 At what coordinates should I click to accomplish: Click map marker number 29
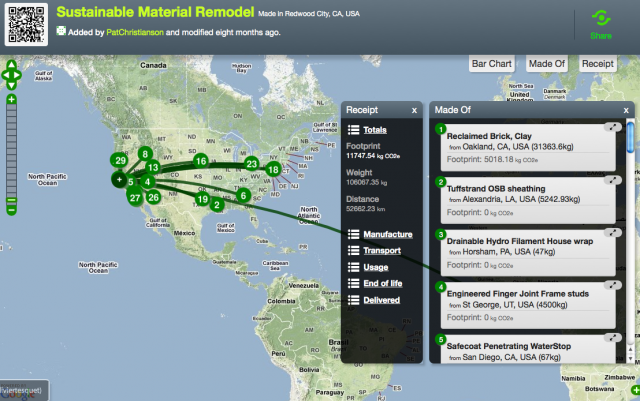pyautogui.click(x=120, y=160)
